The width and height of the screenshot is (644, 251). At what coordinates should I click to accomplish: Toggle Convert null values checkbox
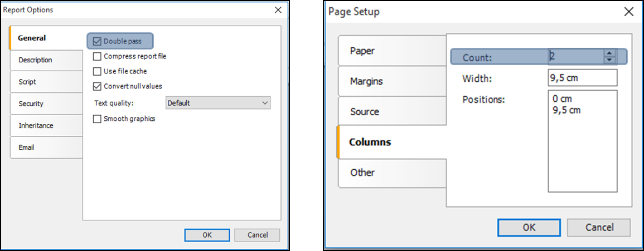pyautogui.click(x=98, y=86)
